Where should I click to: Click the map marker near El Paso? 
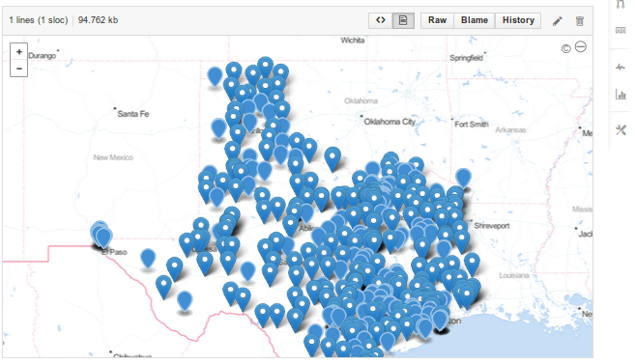pos(103,237)
